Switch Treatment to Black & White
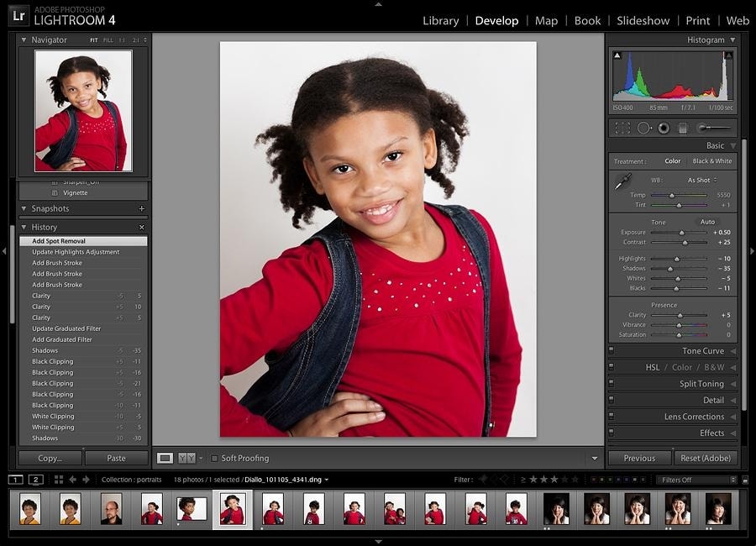756x546 pixels. tap(712, 160)
